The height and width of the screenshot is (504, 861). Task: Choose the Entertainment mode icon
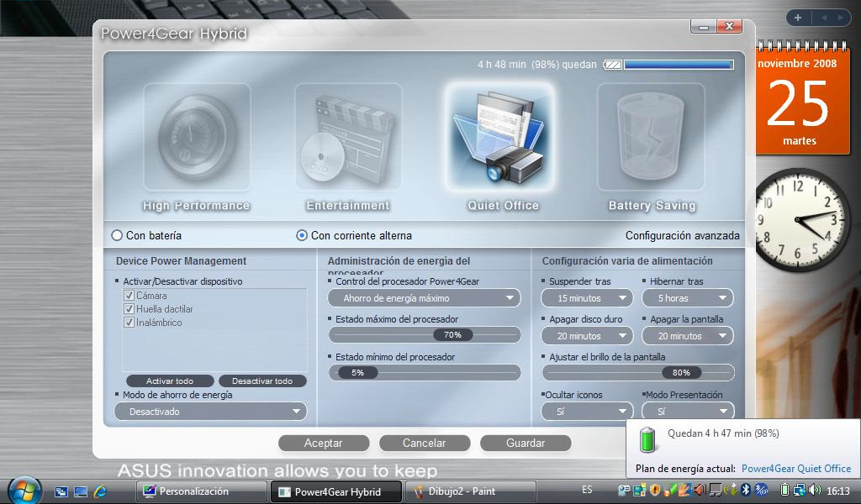[348, 137]
